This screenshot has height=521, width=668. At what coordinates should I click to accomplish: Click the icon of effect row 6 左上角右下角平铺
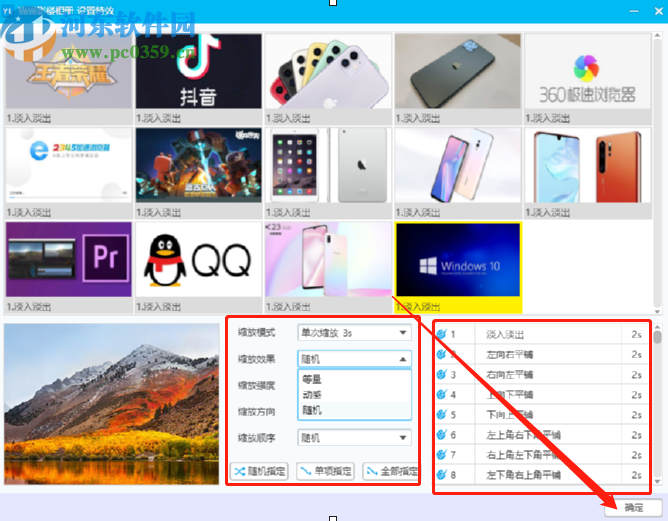tap(441, 435)
